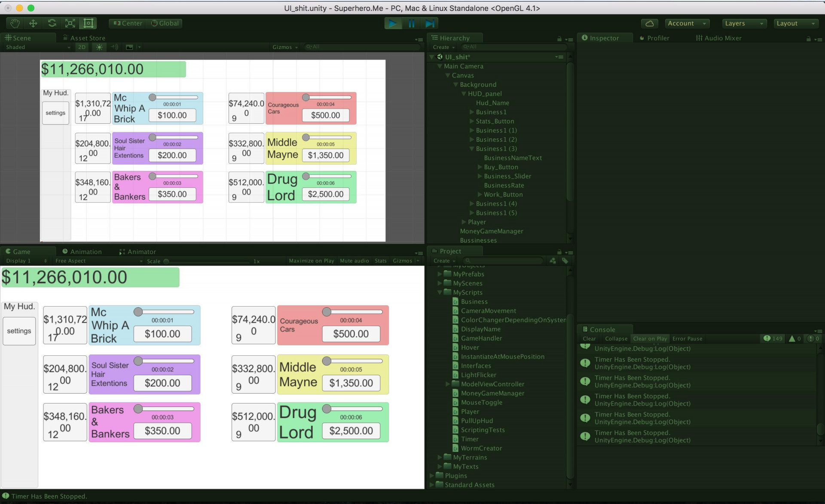This screenshot has width=825, height=504.
Task: Click the Play button
Action: [393, 24]
